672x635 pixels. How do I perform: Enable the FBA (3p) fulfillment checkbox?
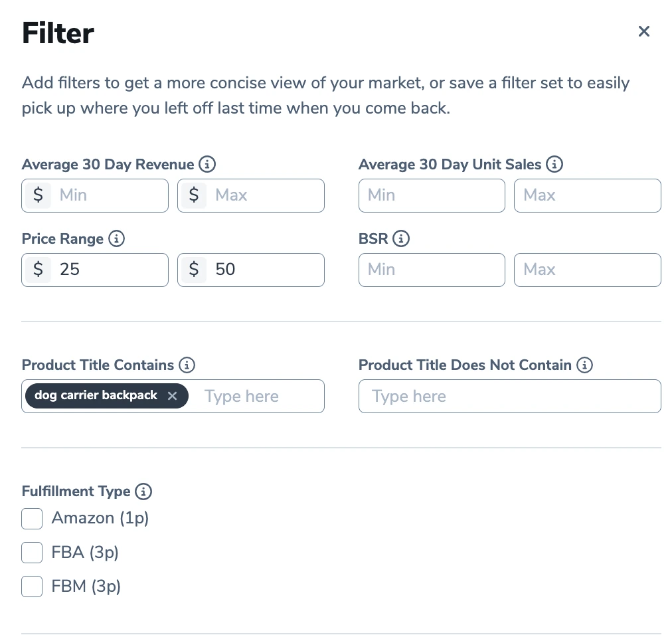[x=31, y=553]
